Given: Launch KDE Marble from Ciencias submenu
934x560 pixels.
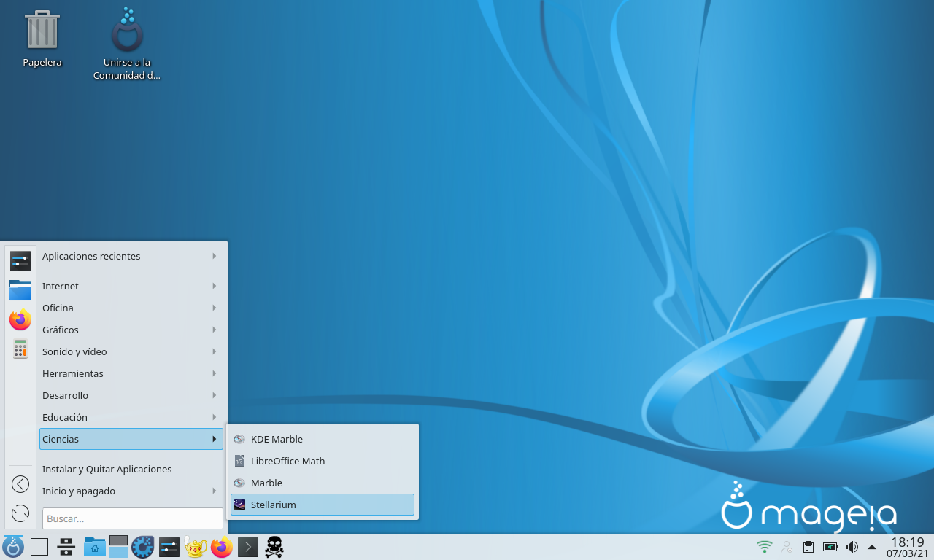Looking at the screenshot, I should pyautogui.click(x=323, y=439).
